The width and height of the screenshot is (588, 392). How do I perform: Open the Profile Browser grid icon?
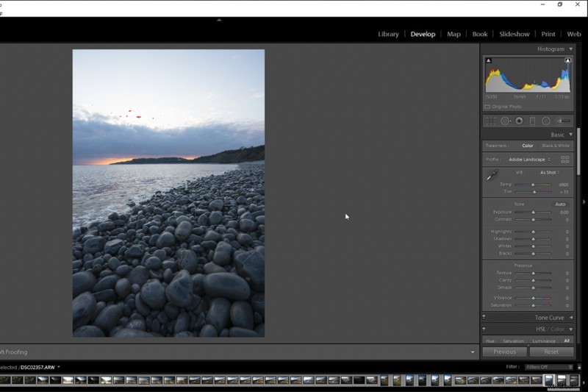[565, 160]
